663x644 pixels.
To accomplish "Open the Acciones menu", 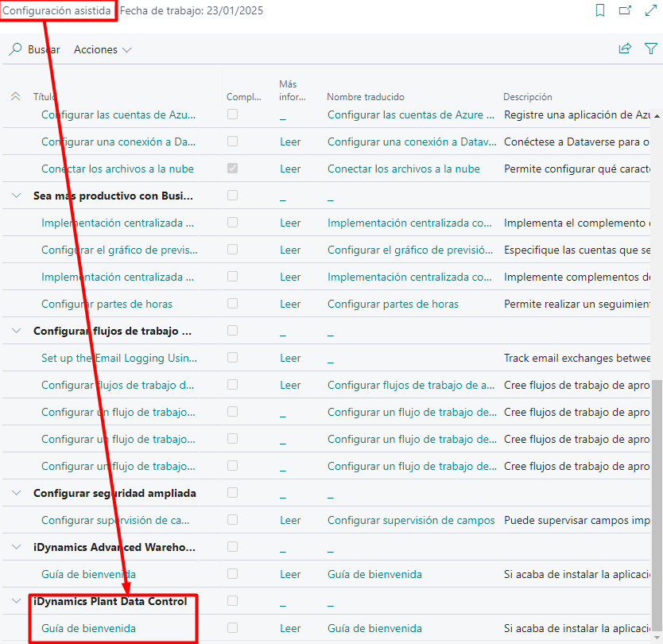I will pos(103,49).
